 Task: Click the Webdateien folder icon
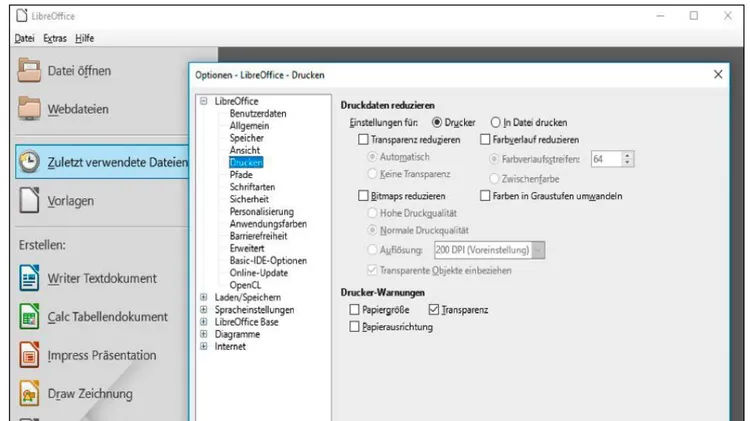29,108
